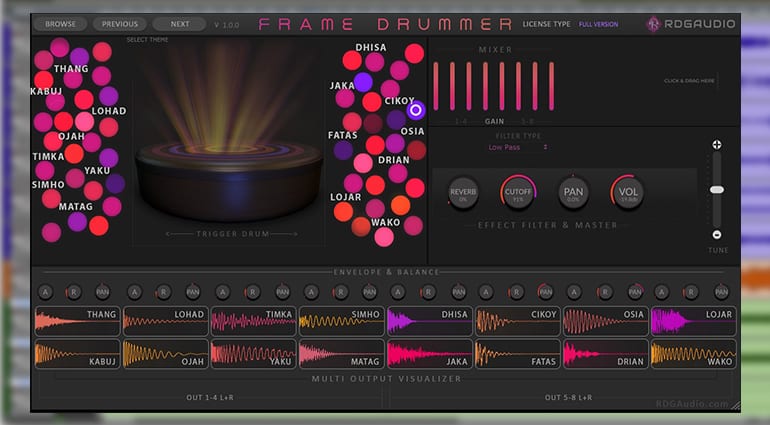This screenshot has height=425, width=770.
Task: Click the last mixer gain fader
Action: tap(551, 86)
